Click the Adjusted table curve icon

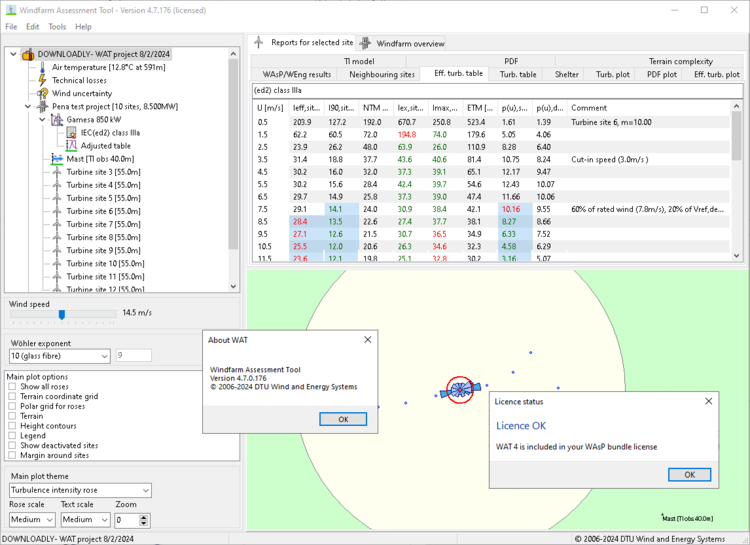72,145
